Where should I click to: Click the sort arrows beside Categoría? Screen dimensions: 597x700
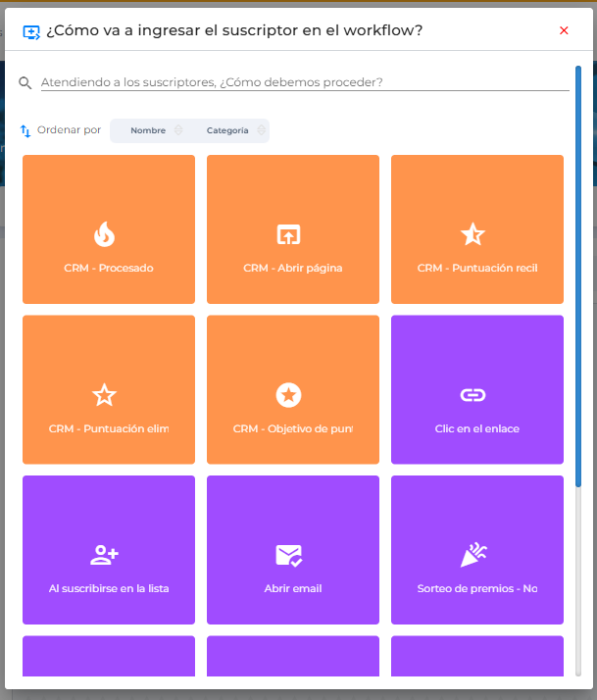261,130
